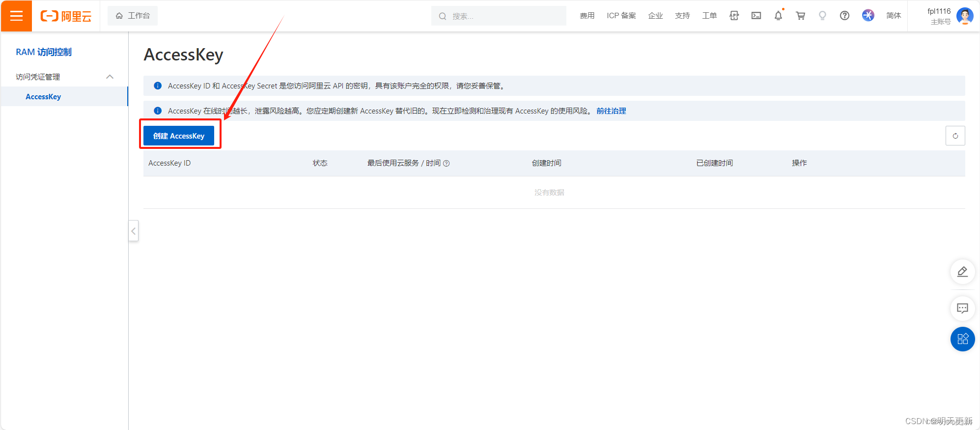This screenshot has height=430, width=980.
Task: Open the orange hamburger navigation menu
Action: coord(16,16)
